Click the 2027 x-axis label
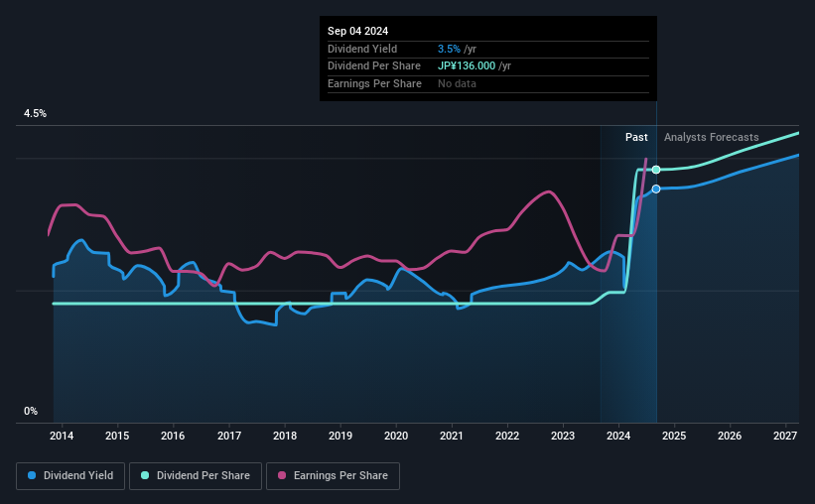This screenshot has height=504, width=815. (785, 436)
